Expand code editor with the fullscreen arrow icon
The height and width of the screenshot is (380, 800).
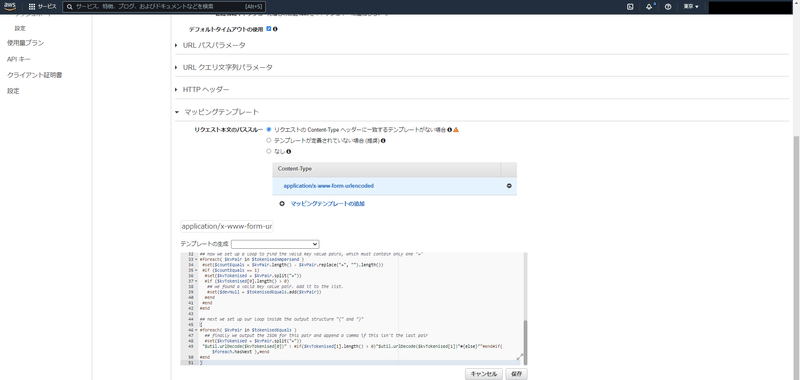(x=520, y=357)
